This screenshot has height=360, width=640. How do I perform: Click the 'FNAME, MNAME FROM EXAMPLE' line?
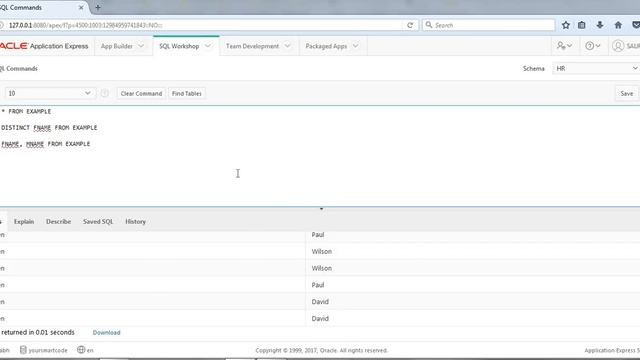[x=45, y=144]
